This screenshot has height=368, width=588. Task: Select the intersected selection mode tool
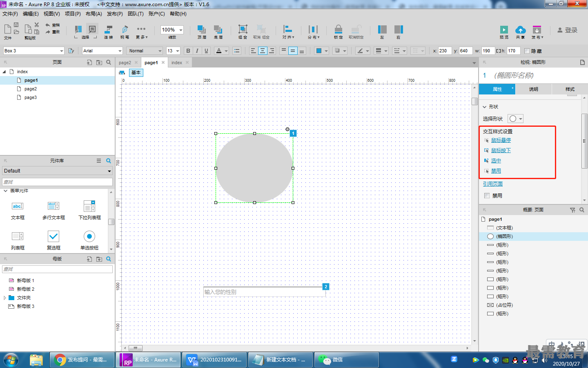click(78, 29)
